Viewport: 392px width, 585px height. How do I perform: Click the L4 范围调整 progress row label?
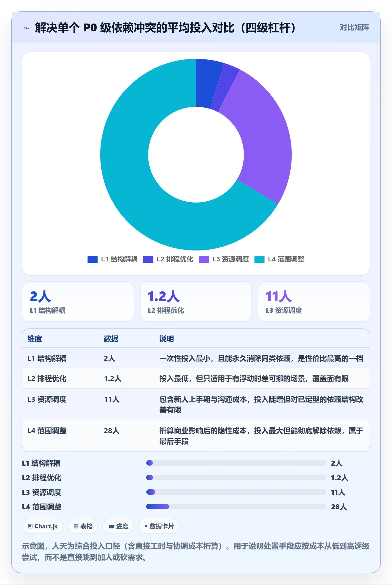coord(42,507)
